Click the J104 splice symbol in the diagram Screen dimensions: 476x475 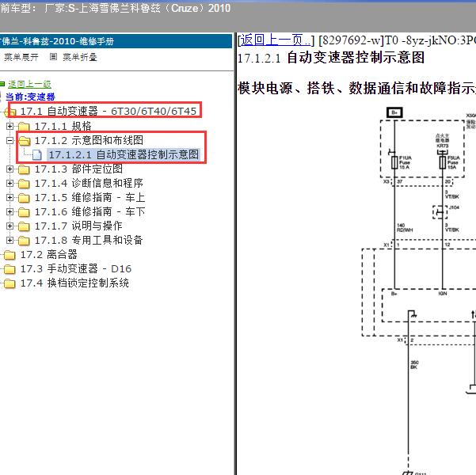[x=440, y=212]
